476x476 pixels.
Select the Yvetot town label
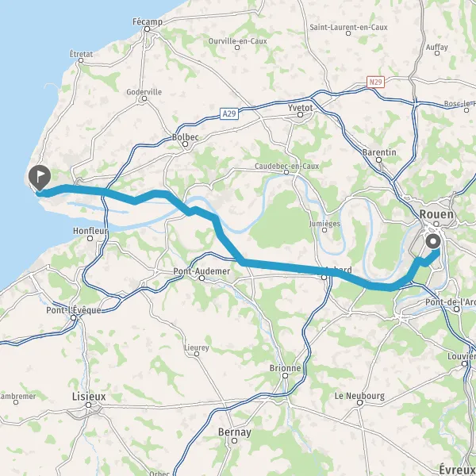click(300, 108)
